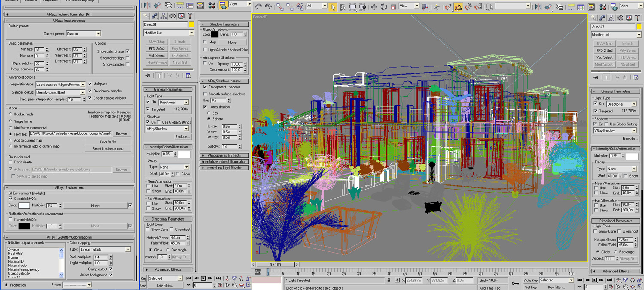
Task: Open Modifier List dropdown in middle panel
Action: (168, 33)
